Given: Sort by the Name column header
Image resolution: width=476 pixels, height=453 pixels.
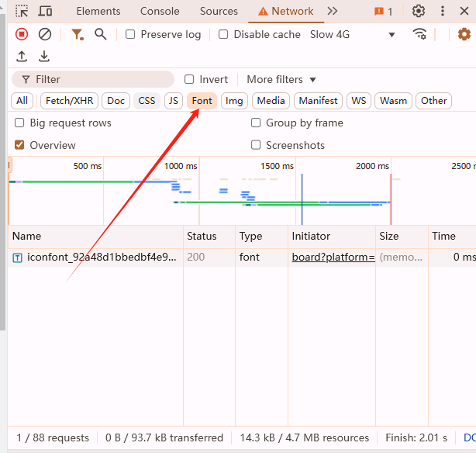Looking at the screenshot, I should pos(95,236).
